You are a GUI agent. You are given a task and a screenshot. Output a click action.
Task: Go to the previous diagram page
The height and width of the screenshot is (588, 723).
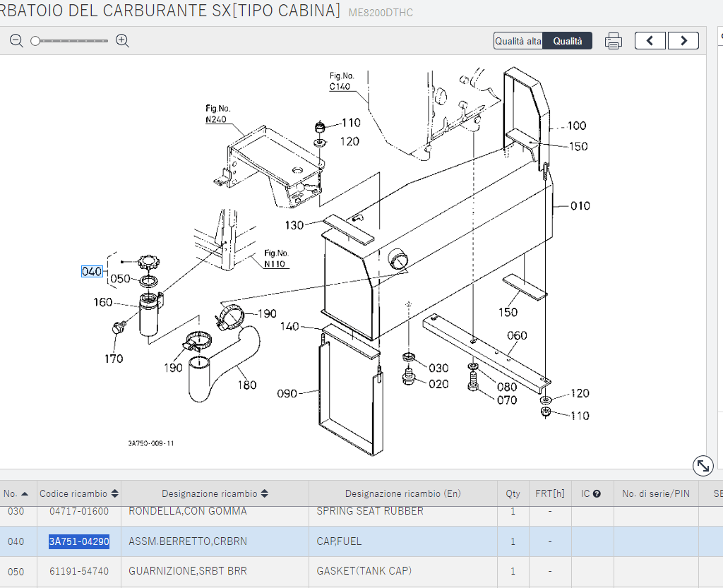coord(650,41)
